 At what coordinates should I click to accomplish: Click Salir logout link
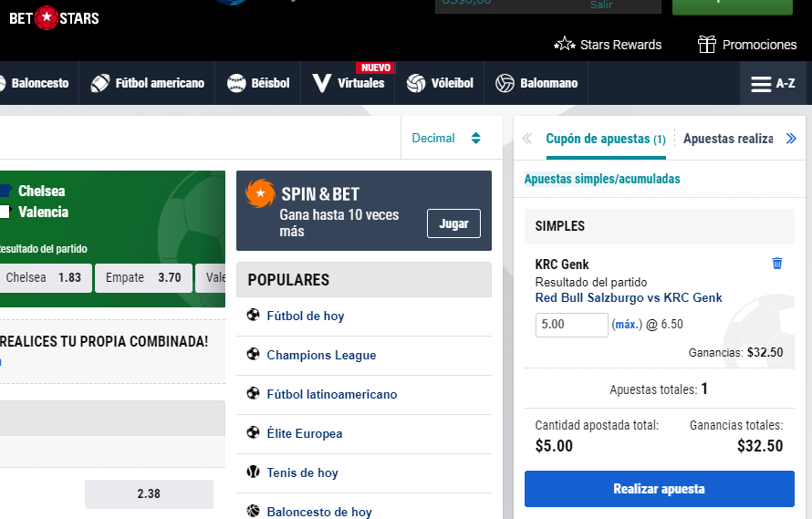coord(601,5)
